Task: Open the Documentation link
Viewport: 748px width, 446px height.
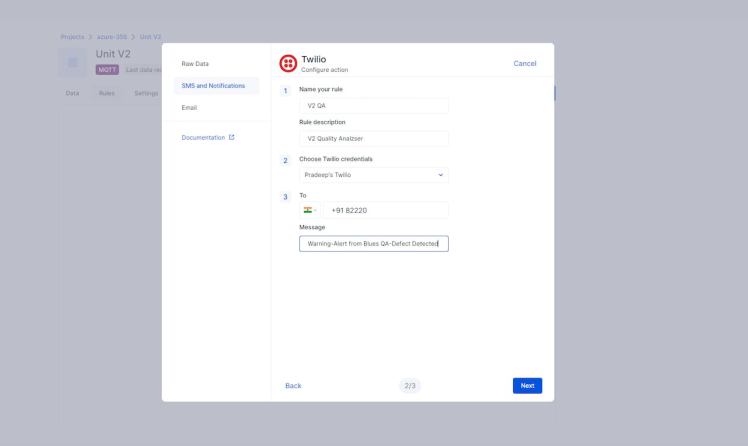Action: (203, 137)
